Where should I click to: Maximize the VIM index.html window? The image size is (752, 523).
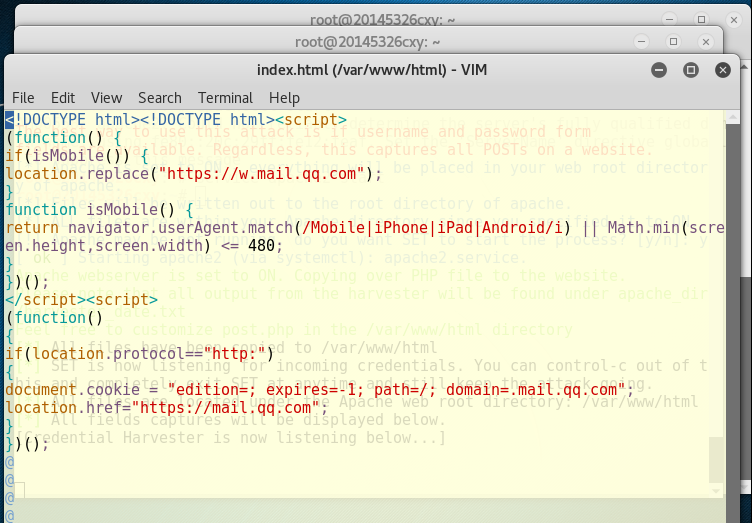(x=691, y=70)
